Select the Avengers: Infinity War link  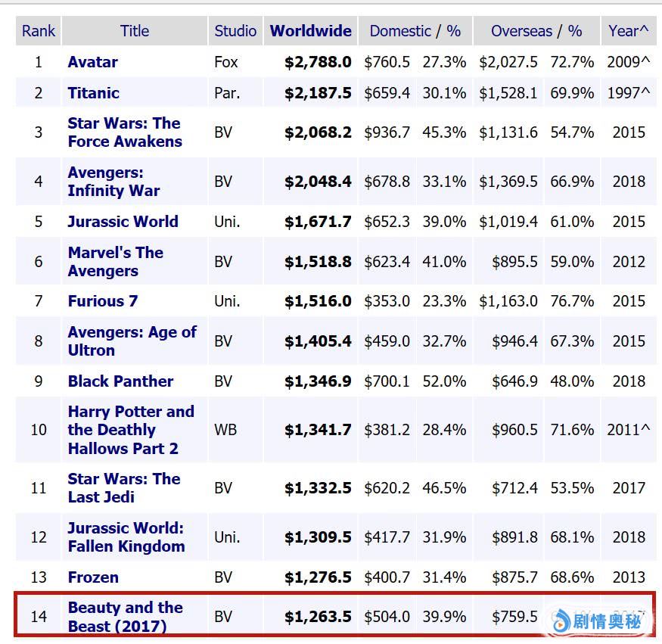(113, 182)
